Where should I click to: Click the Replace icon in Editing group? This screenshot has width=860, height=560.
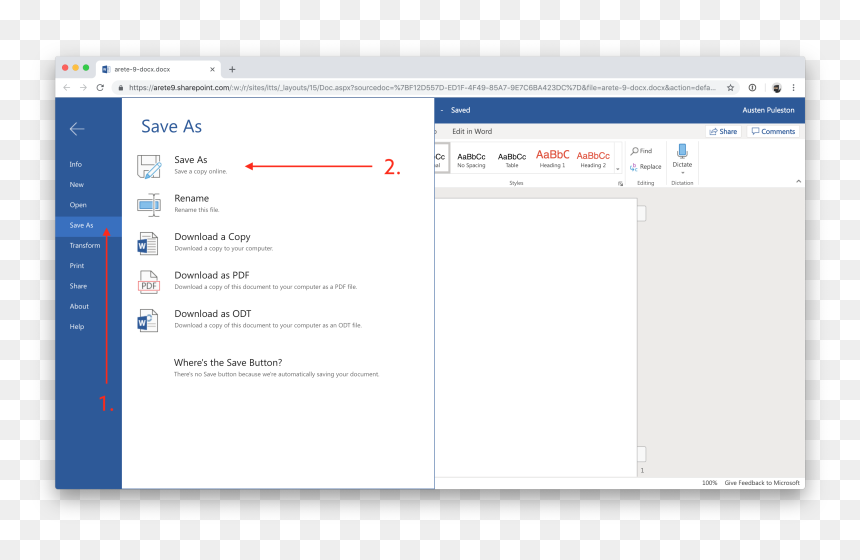[x=634, y=167]
